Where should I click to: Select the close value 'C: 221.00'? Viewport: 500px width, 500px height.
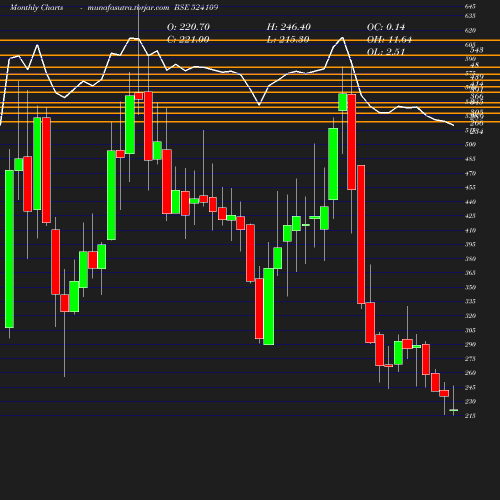188,40
